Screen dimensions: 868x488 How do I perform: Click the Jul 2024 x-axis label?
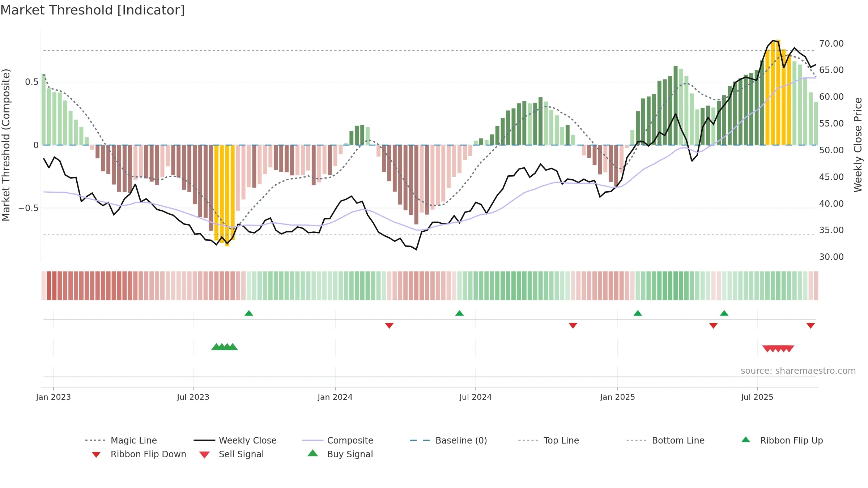click(x=476, y=397)
